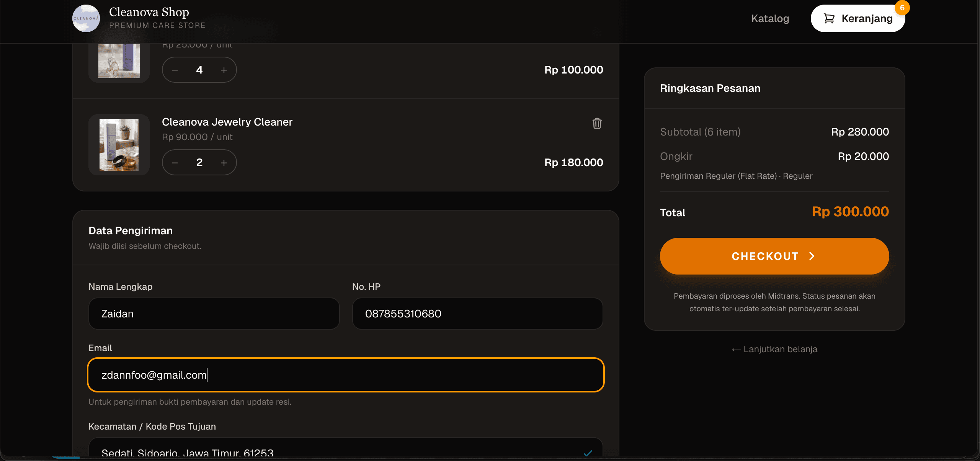Image resolution: width=980 pixels, height=461 pixels.
Task: Click the Rp 180.000 line total
Action: coord(573,162)
